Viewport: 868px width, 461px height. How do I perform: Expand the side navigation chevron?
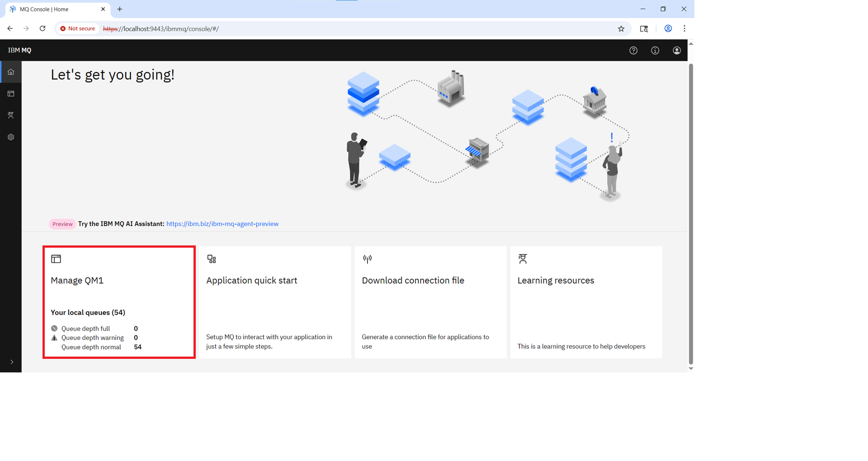coord(12,362)
